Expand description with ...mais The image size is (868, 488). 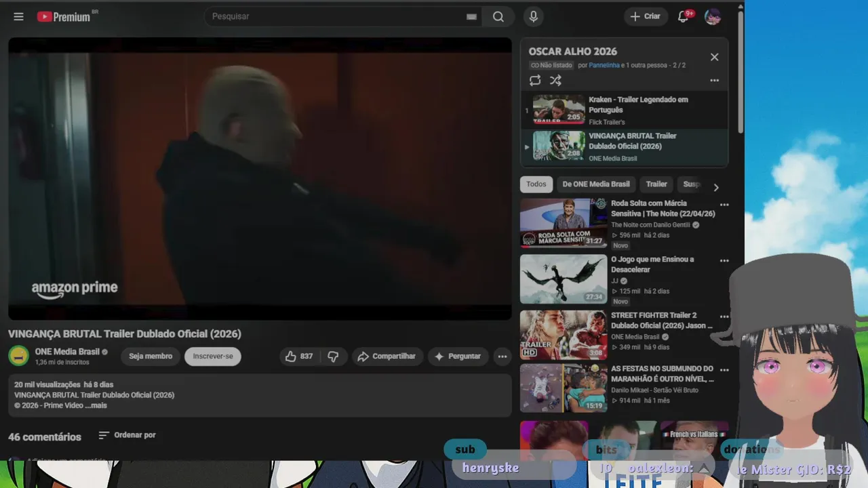(x=96, y=405)
